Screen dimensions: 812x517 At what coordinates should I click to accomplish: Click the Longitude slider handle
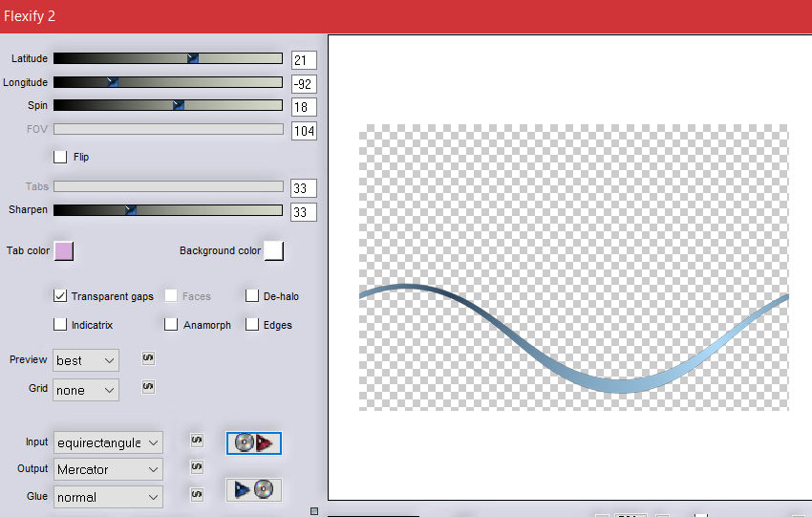[x=113, y=82]
